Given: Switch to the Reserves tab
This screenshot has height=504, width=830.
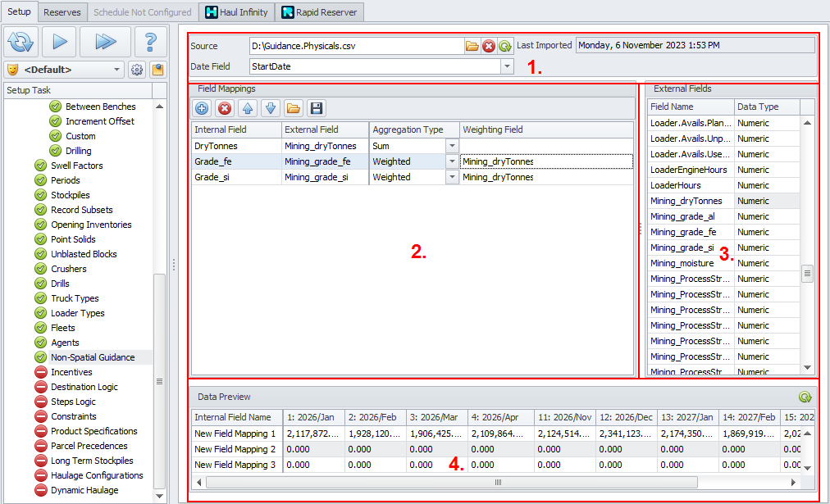Looking at the screenshot, I should [x=62, y=12].
